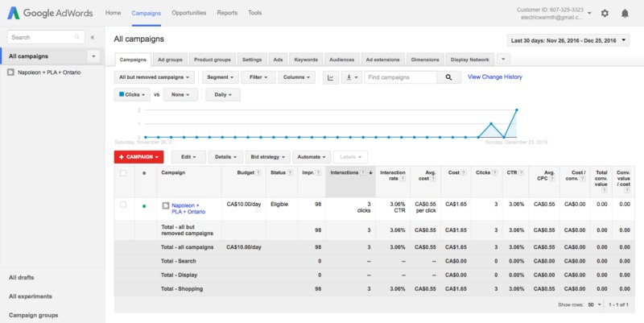Collapse the sidebar with the double-chevron icon
The image size is (644, 323).
click(x=92, y=37)
